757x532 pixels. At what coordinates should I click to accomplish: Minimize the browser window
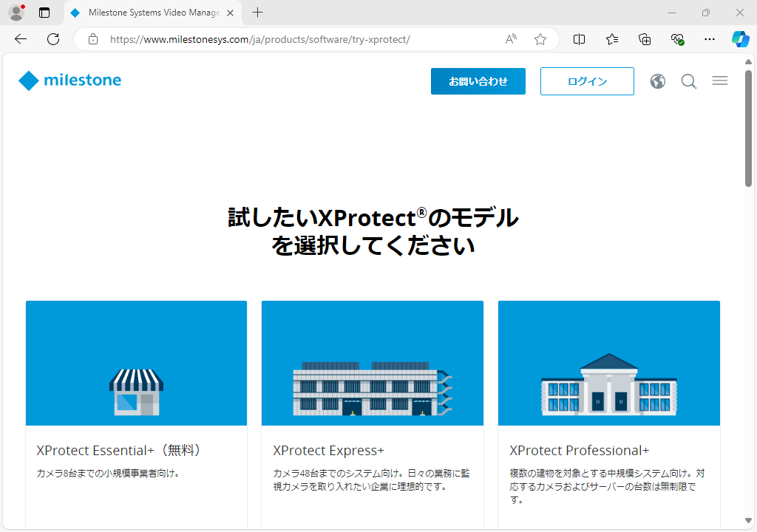[672, 13]
